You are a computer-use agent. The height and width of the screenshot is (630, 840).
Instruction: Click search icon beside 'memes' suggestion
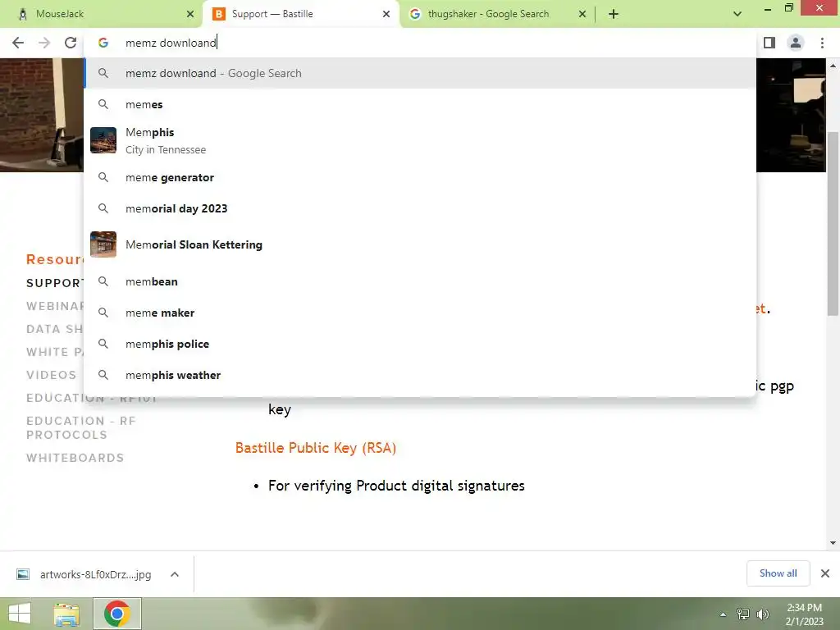(x=103, y=104)
